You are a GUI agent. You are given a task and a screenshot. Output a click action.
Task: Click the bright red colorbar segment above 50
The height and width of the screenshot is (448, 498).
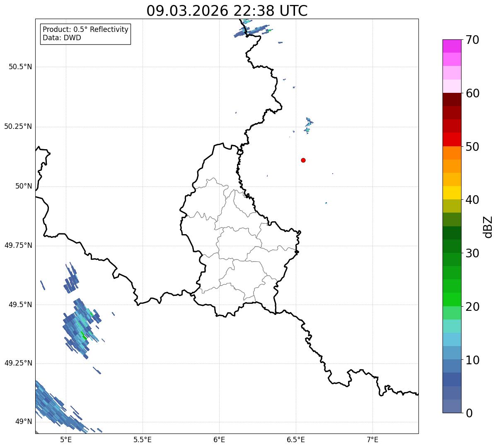coord(452,139)
